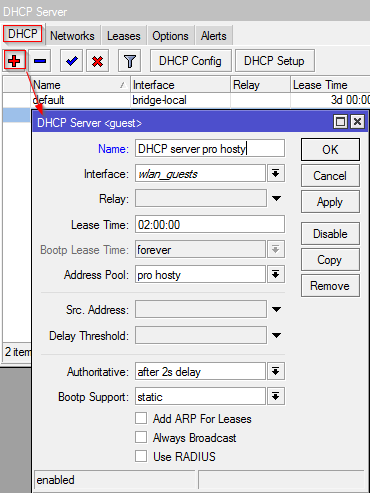Open the Address Pool dropdown

point(275,274)
